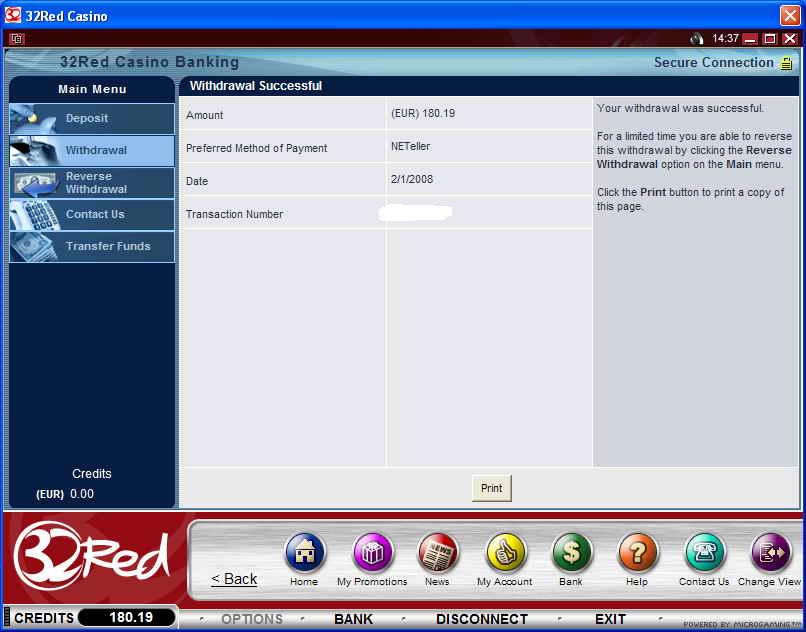Click OPTIONS in the bottom bar

(x=252, y=619)
